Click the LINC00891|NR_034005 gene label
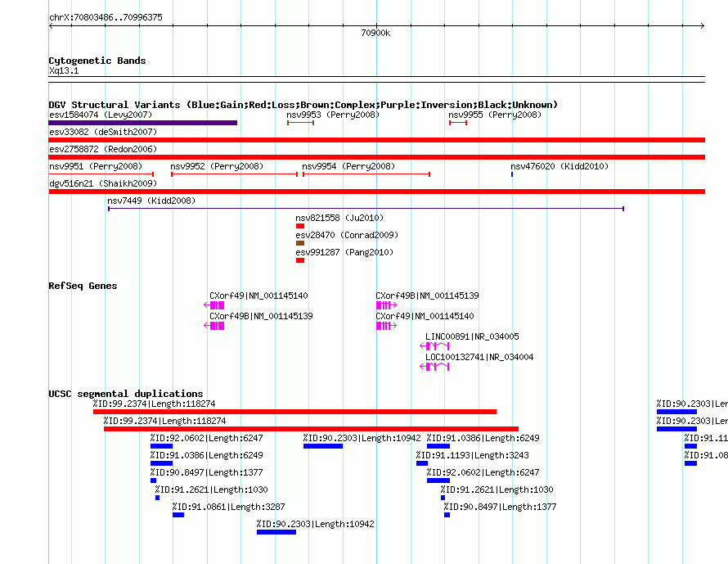 472,336
